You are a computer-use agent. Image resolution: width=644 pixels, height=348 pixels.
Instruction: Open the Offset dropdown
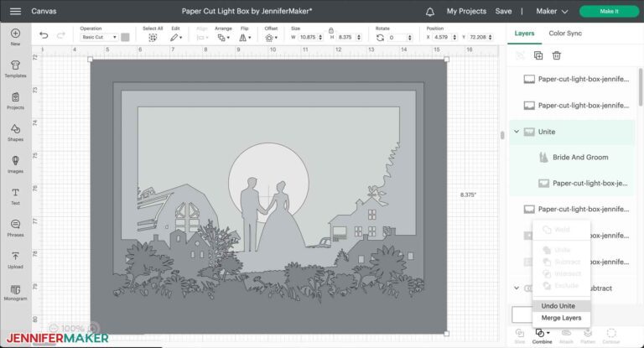tap(271, 38)
